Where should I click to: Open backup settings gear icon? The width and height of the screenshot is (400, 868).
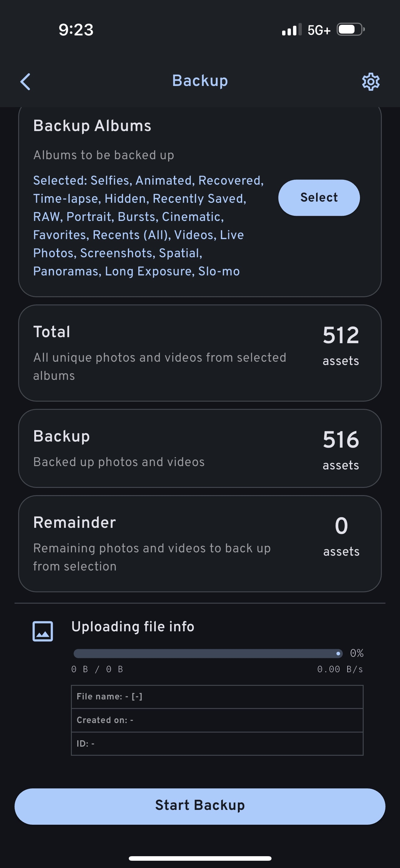[371, 81]
